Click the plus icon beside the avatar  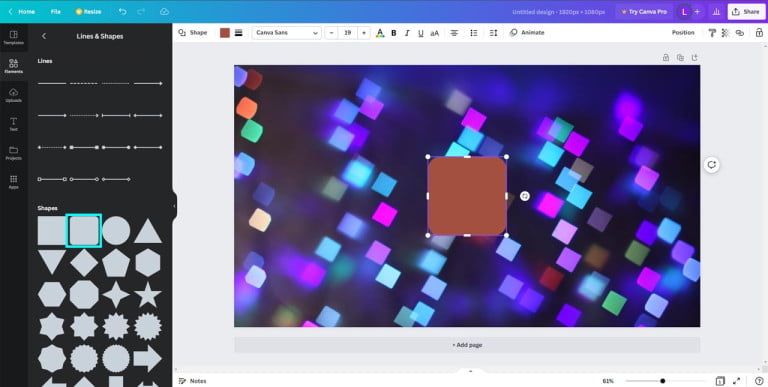(x=697, y=11)
